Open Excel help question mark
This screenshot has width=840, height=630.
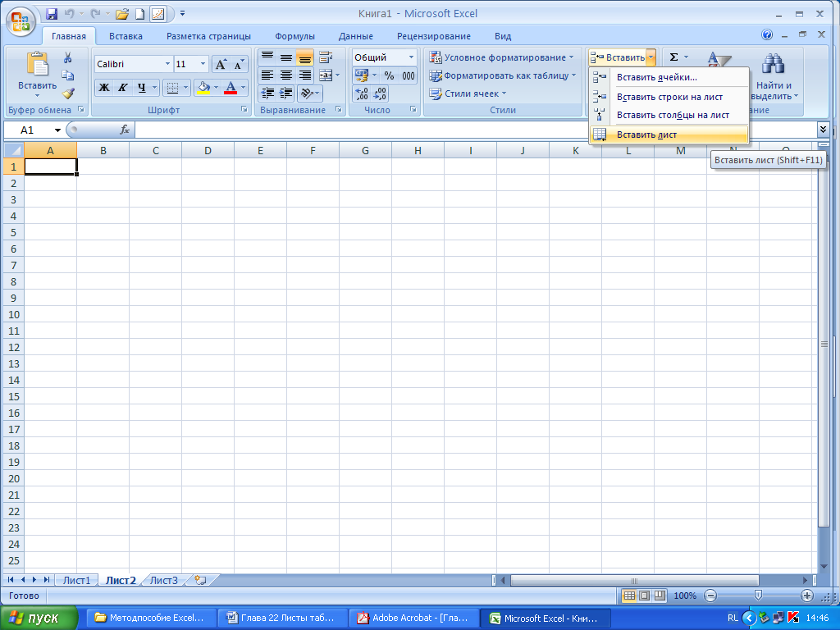767,34
